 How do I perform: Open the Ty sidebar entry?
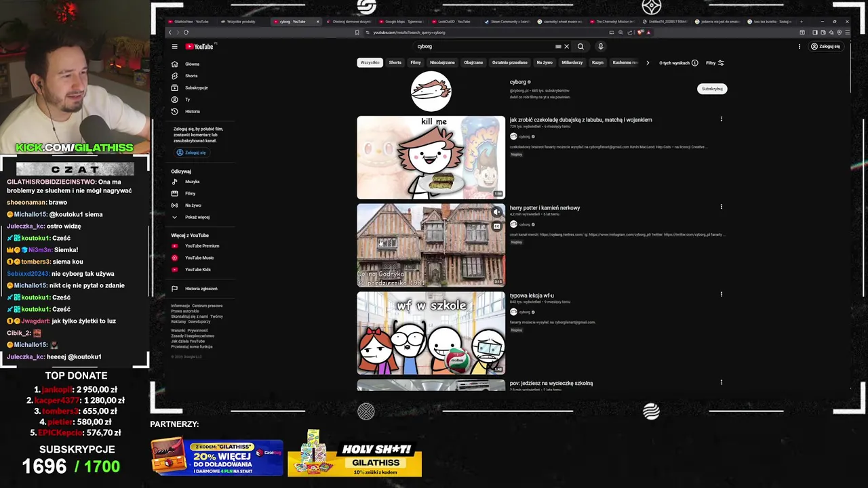(188, 100)
